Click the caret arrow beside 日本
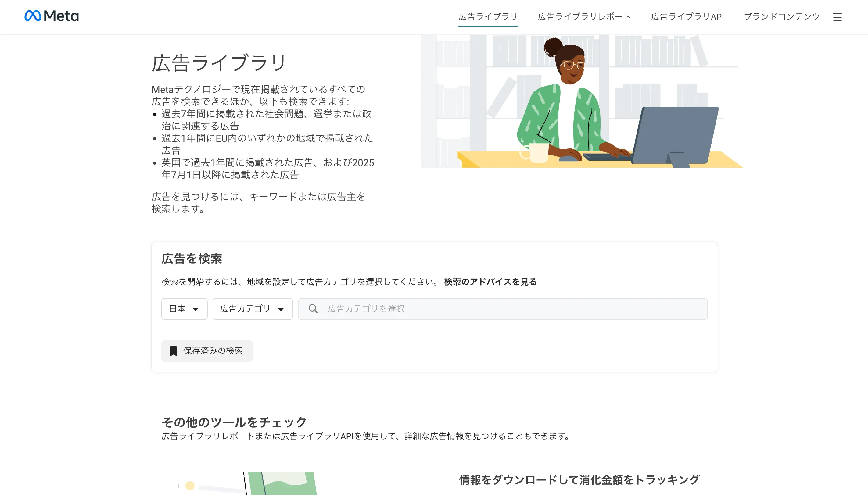Viewport: 868px width, 495px height. tap(195, 309)
